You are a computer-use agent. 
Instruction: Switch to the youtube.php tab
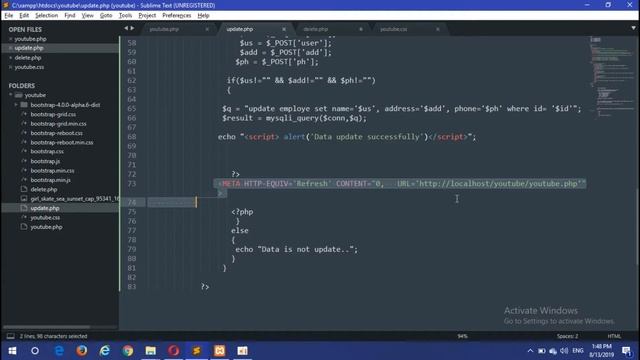pos(164,29)
